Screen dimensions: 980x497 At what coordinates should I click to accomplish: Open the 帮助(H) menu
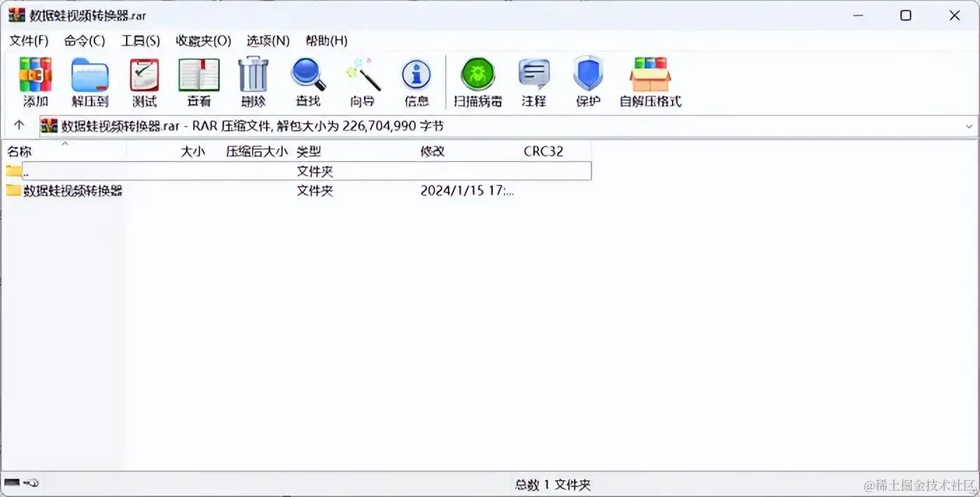point(327,41)
